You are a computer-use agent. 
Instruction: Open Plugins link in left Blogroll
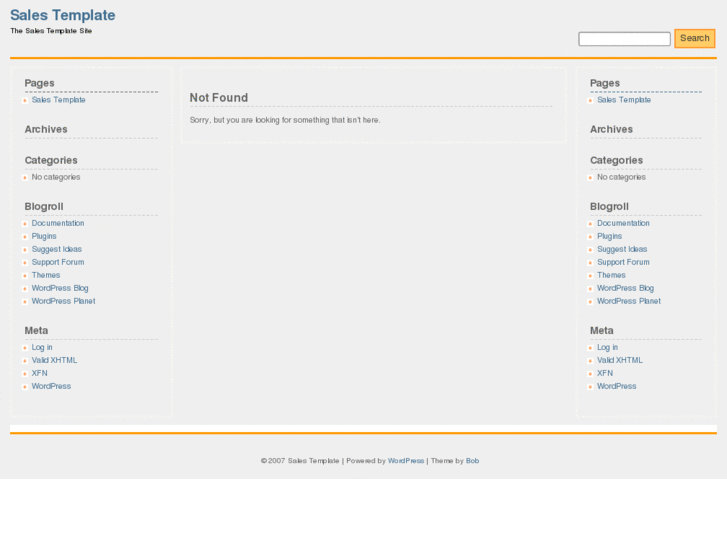coord(44,236)
